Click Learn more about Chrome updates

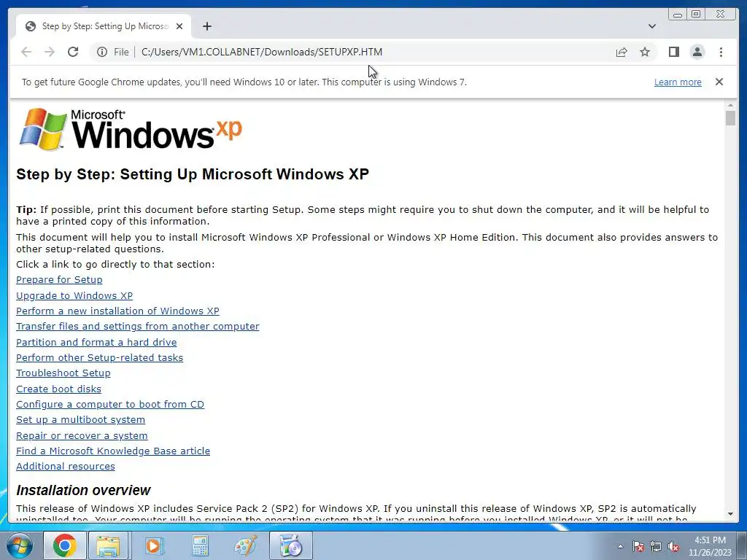[678, 82]
